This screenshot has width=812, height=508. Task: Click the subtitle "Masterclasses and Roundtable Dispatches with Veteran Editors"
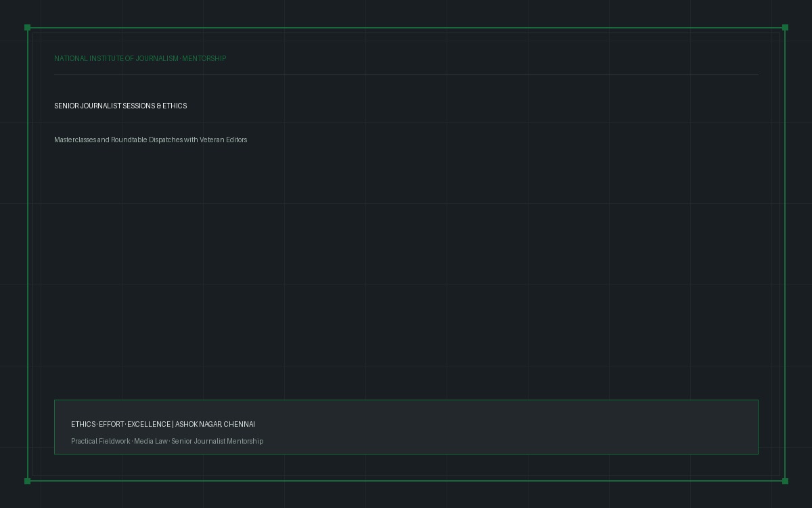click(151, 140)
